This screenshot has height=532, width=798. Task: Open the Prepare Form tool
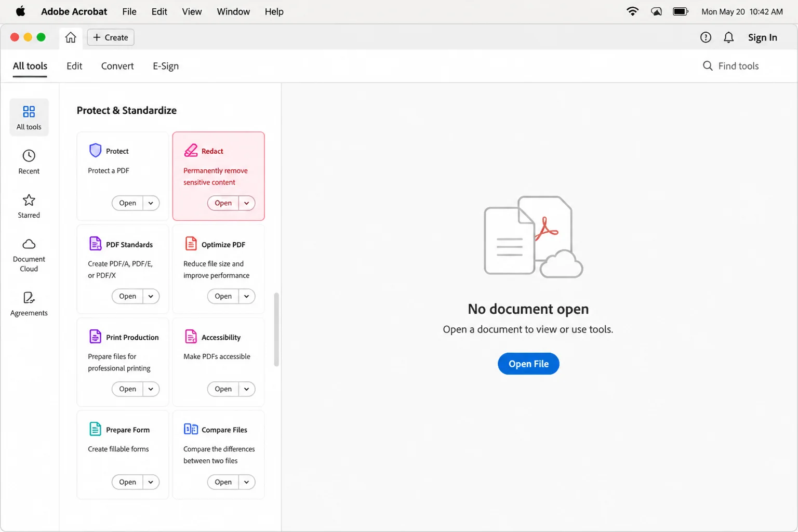(x=127, y=482)
